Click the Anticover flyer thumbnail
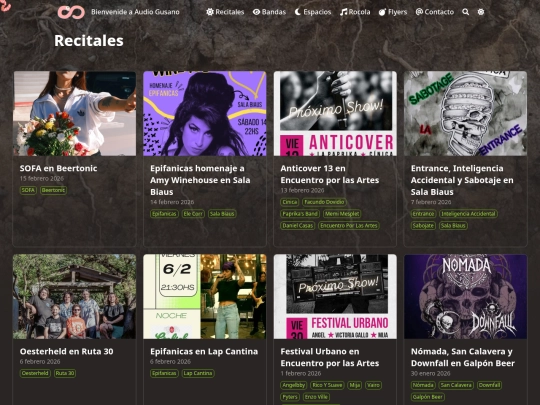 335,114
